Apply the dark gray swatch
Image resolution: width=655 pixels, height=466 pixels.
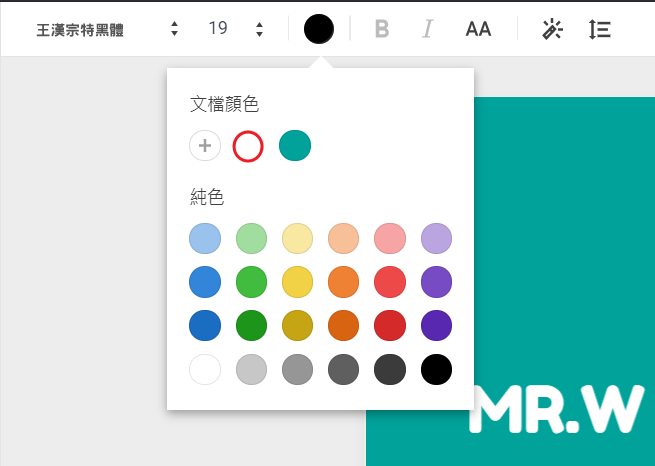pyautogui.click(x=343, y=369)
